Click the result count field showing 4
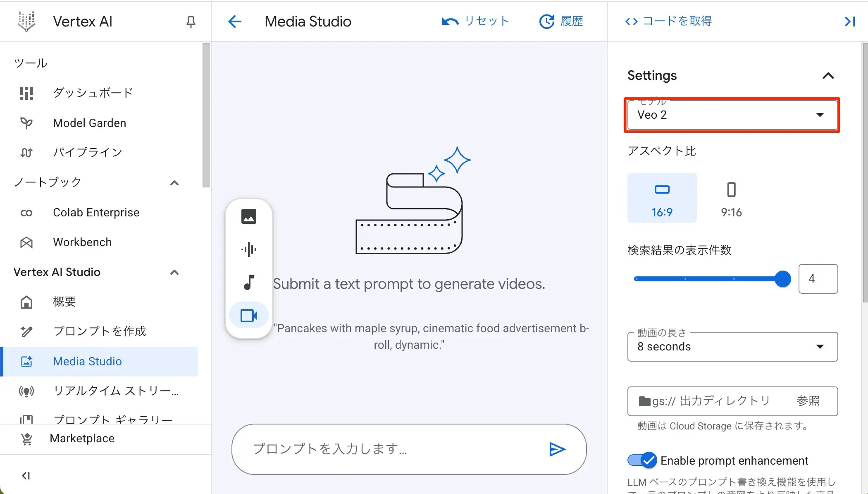 tap(818, 279)
